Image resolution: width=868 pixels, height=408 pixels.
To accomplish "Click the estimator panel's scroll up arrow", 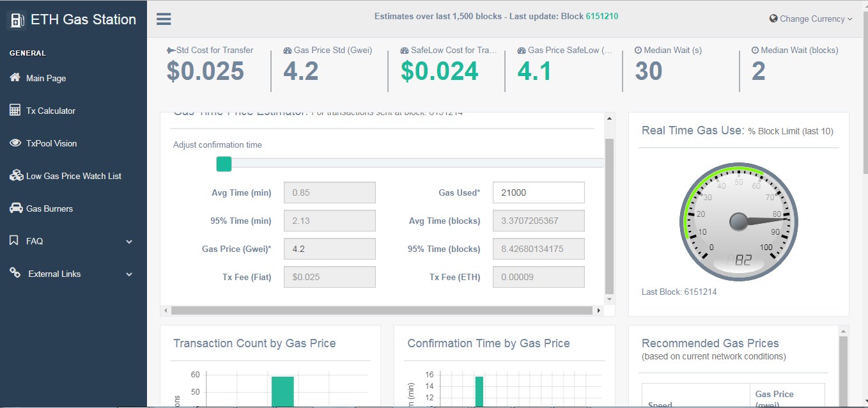I will tap(609, 118).
